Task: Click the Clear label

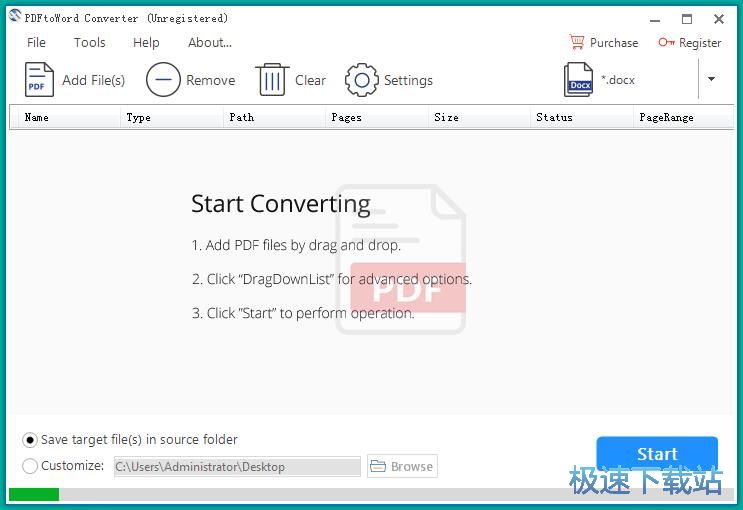Action: tap(310, 80)
